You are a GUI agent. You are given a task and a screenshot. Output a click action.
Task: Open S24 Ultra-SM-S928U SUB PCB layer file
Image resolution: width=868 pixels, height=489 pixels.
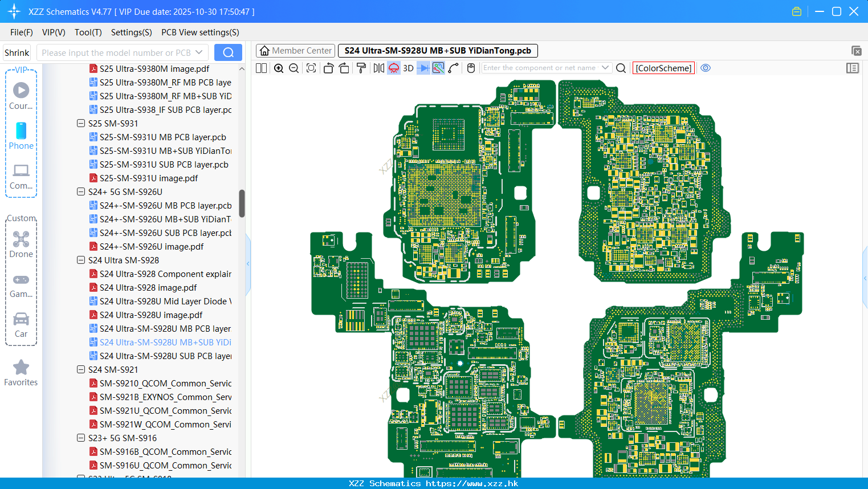click(161, 356)
